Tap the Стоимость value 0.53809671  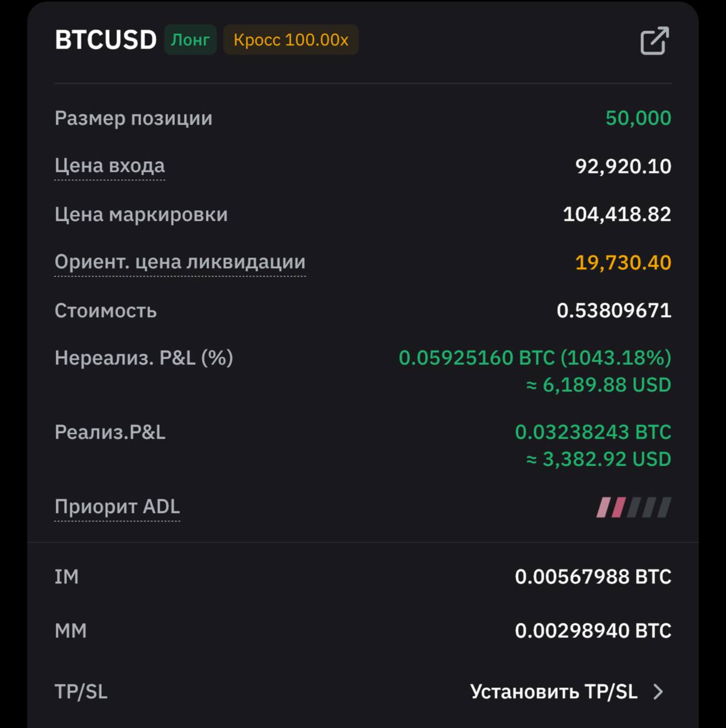614,311
